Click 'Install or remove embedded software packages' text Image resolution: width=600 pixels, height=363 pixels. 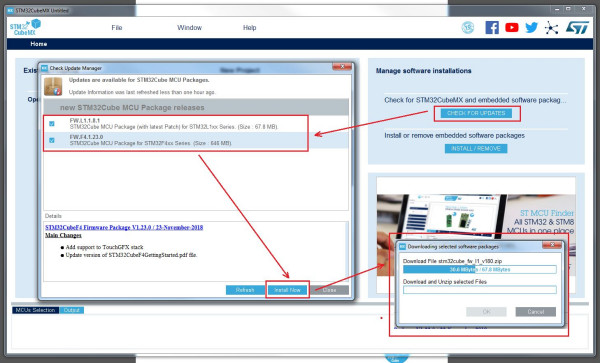455,136
